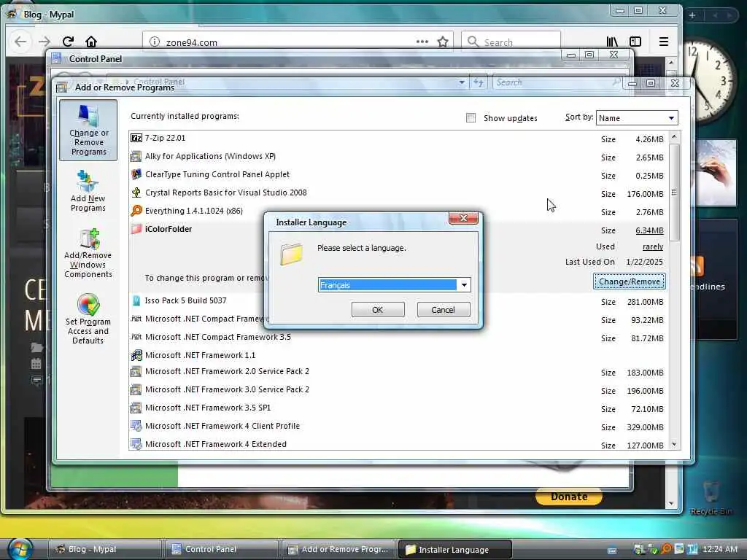Click program list scrollbar up arrow
The image size is (747, 560).
(x=674, y=137)
